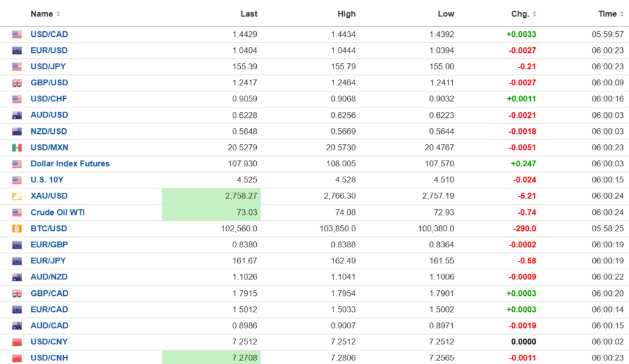This screenshot has height=364, width=629.
Task: Click the Bitcoin icon beside BTC/USD
Action: (17, 228)
